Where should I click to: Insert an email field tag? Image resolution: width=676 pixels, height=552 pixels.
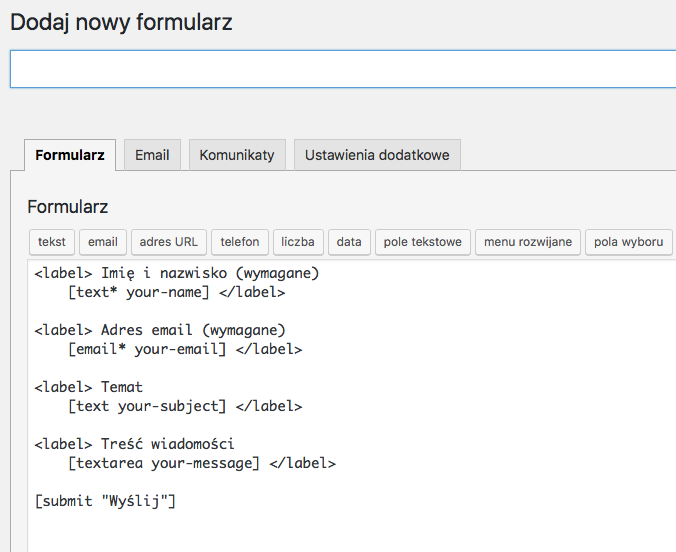pos(103,242)
